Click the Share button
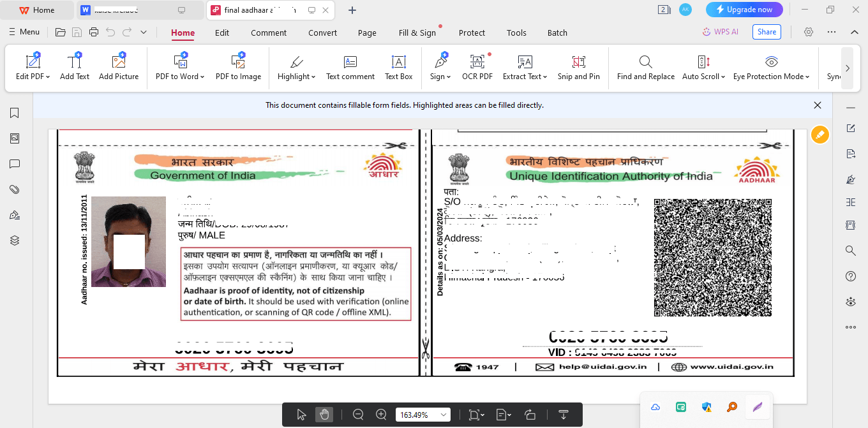 pyautogui.click(x=767, y=32)
